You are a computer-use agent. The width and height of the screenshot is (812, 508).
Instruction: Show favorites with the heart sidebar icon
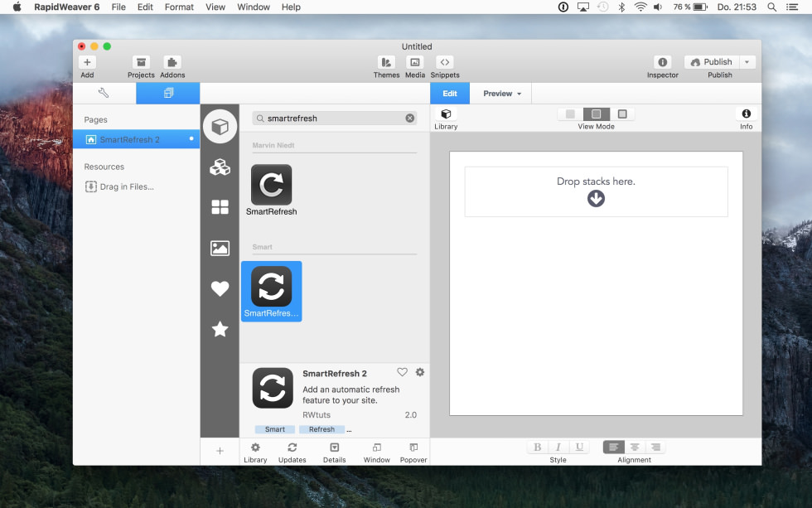tap(220, 288)
